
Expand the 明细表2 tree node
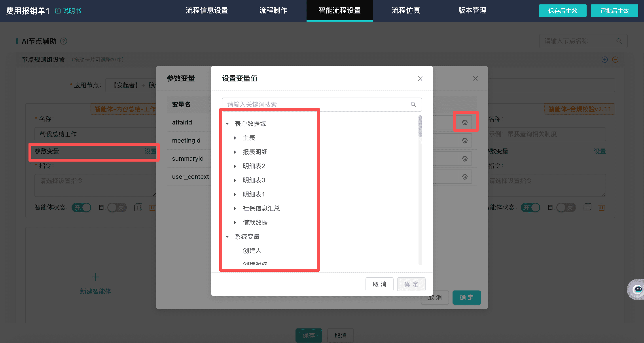pyautogui.click(x=235, y=166)
